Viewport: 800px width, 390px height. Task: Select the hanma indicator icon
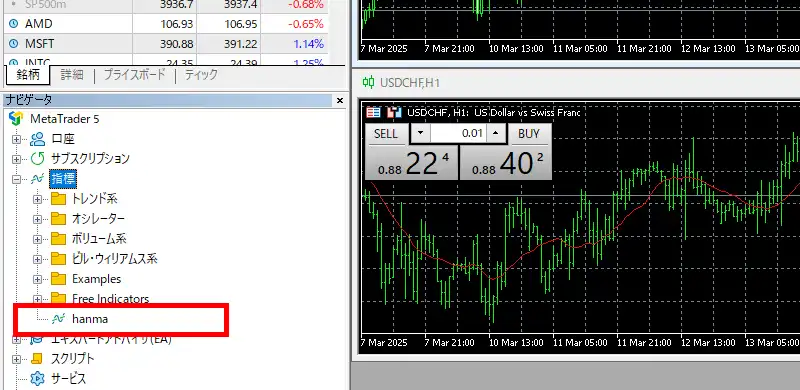tap(58, 319)
